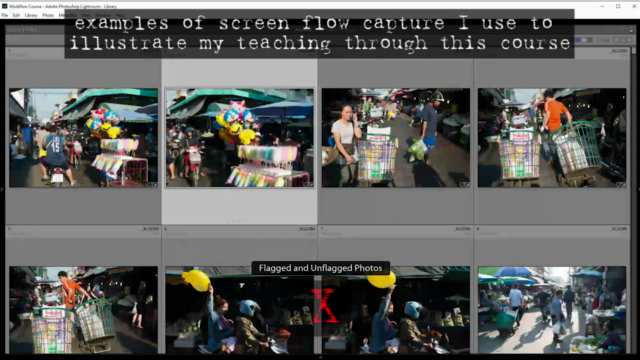Image resolution: width=640 pixels, height=360 pixels.
Task: Close the Lightroom window
Action: 634,6
